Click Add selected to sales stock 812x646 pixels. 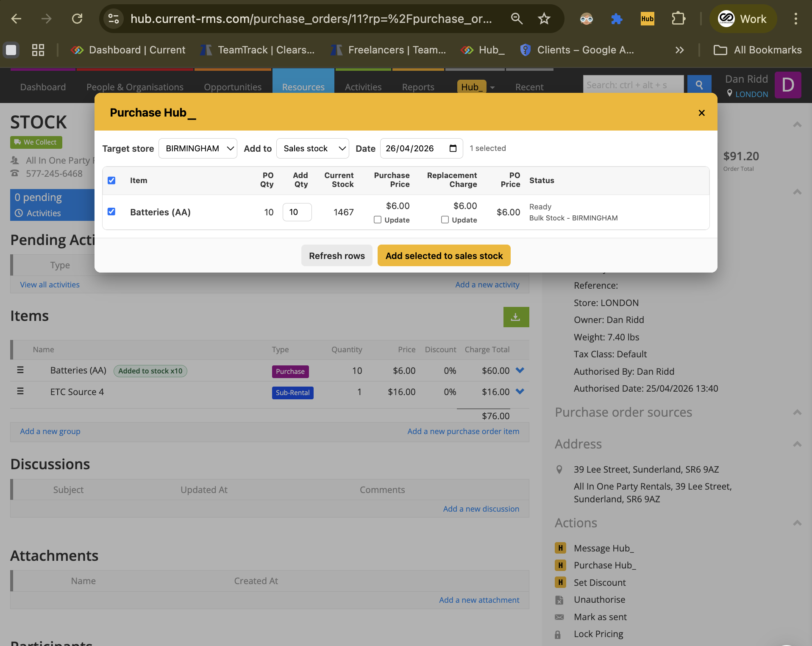444,256
